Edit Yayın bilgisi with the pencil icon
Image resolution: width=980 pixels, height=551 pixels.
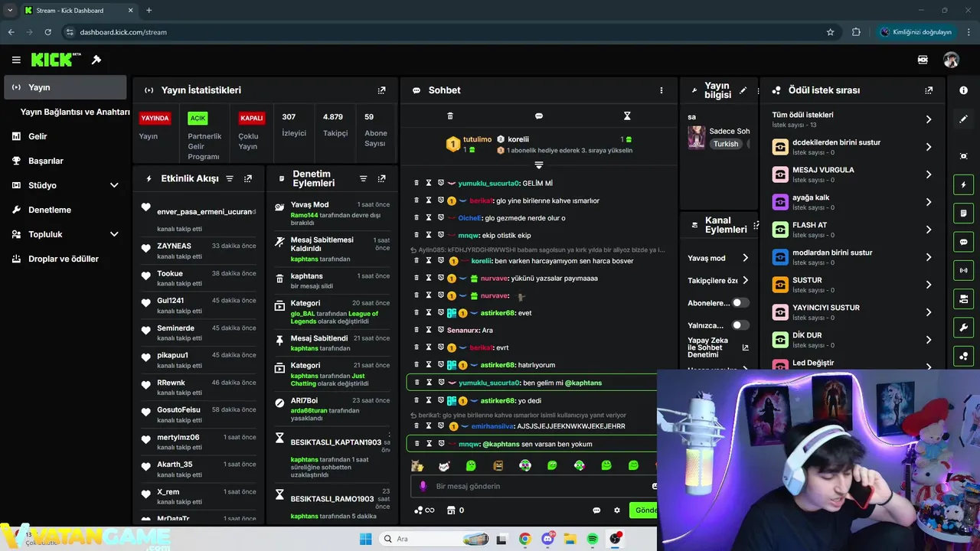pos(743,90)
